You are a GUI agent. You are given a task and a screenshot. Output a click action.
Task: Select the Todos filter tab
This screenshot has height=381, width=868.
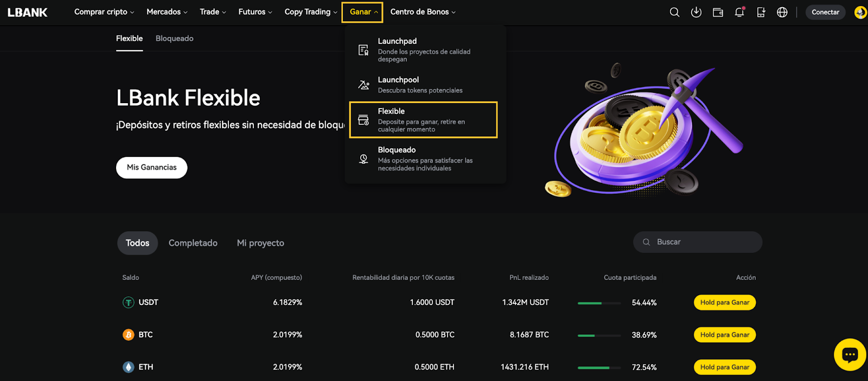[138, 243]
